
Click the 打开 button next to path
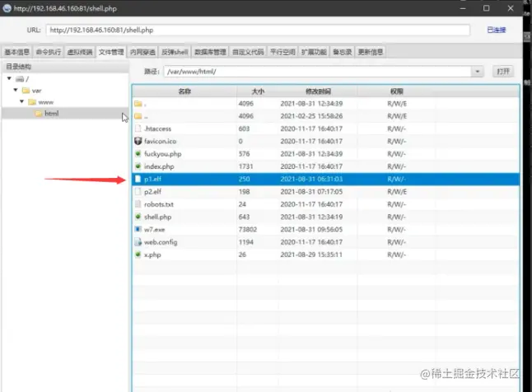503,72
